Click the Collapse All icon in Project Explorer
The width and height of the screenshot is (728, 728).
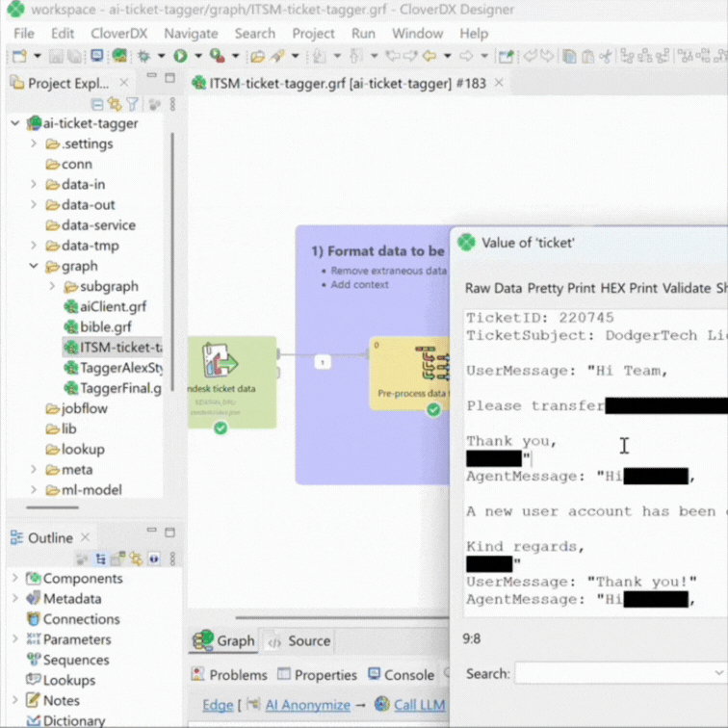pyautogui.click(x=97, y=104)
